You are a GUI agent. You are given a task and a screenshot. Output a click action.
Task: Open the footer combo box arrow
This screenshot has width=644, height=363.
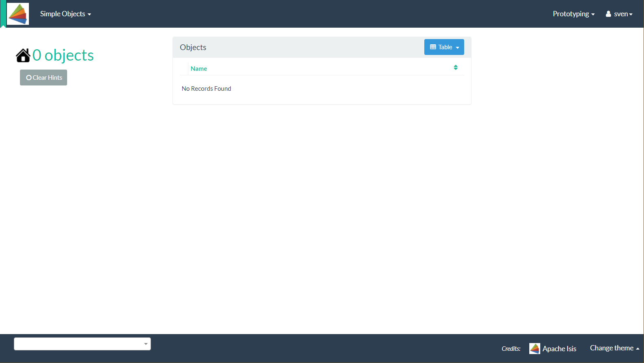point(146,344)
